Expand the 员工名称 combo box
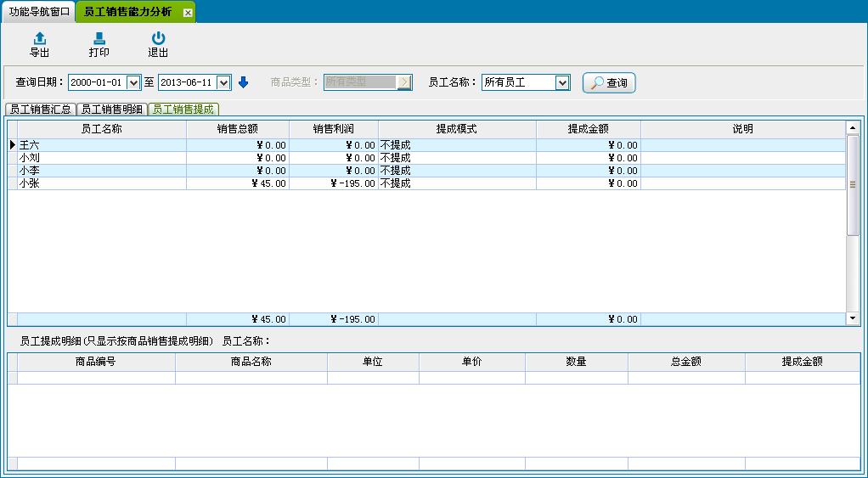868x478 pixels. pos(562,82)
